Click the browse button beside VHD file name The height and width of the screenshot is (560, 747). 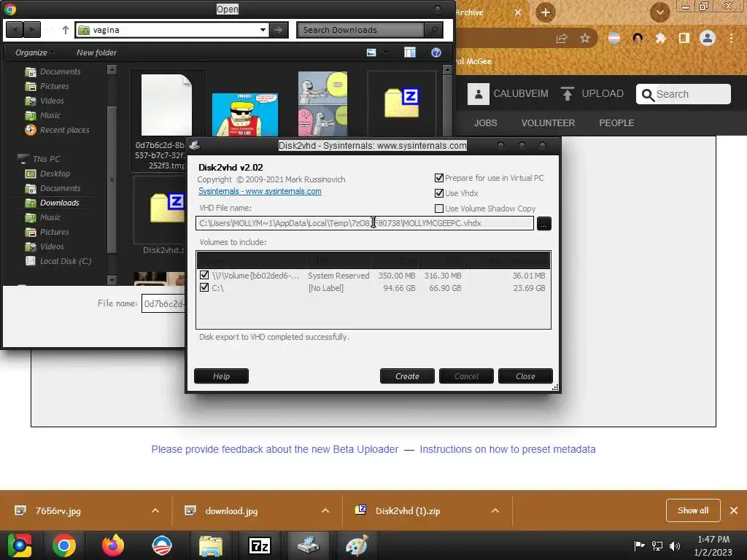pyautogui.click(x=543, y=223)
